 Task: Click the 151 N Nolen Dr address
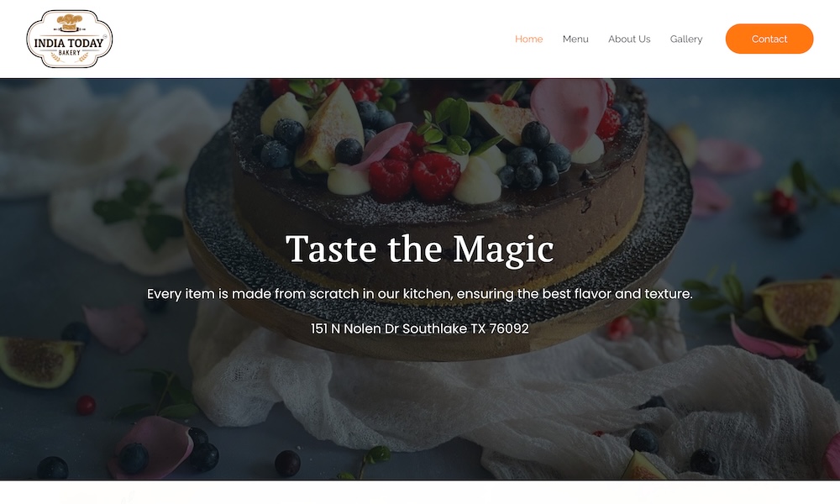(420, 328)
